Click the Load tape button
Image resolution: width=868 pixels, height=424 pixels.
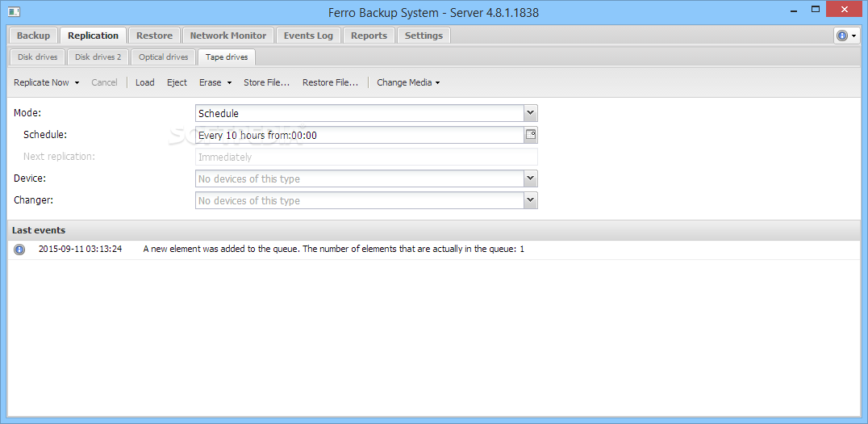point(145,82)
